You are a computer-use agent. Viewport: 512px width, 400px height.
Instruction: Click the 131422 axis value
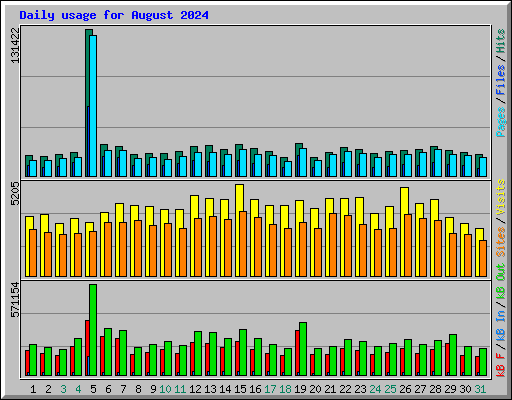pyautogui.click(x=15, y=45)
